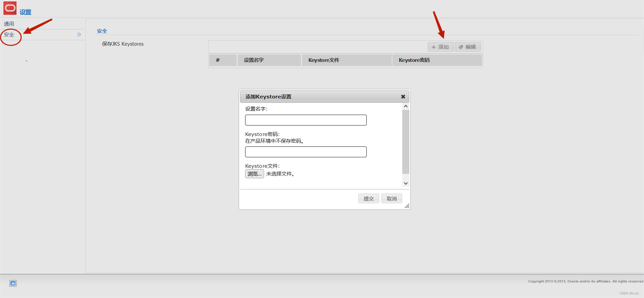Click the red Oracle logo icon

(10, 8)
